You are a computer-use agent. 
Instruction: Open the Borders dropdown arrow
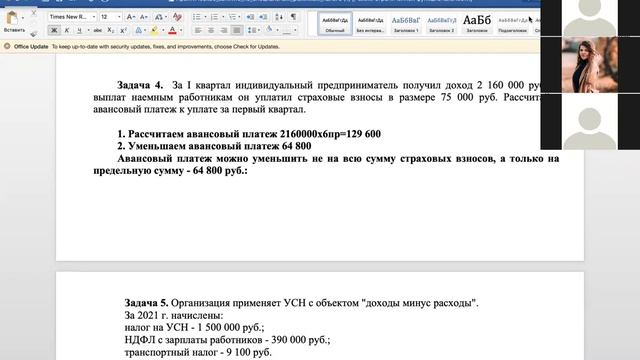(295, 30)
